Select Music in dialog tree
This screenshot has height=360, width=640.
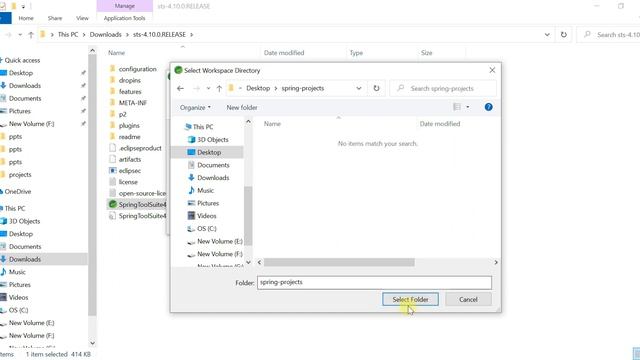201,190
